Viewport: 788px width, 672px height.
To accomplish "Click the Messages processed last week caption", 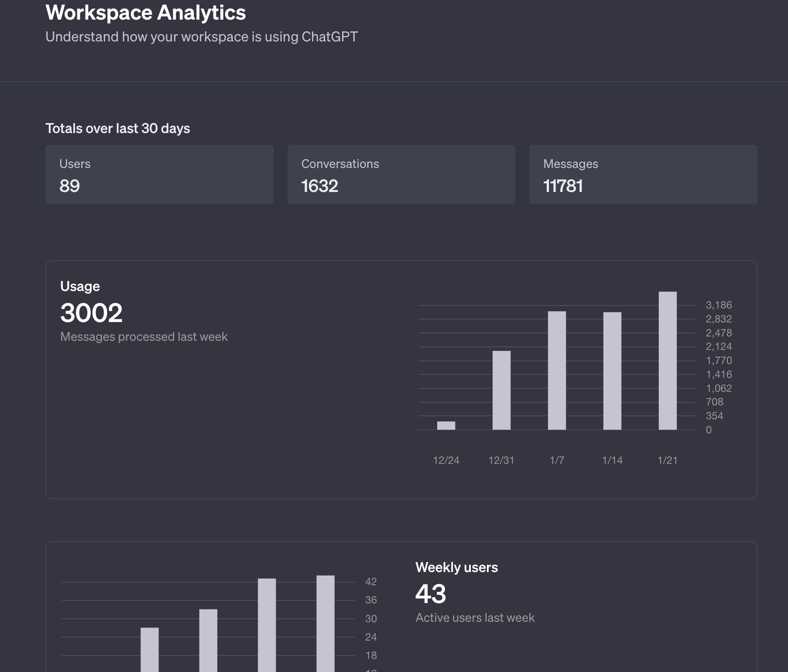I will click(144, 337).
